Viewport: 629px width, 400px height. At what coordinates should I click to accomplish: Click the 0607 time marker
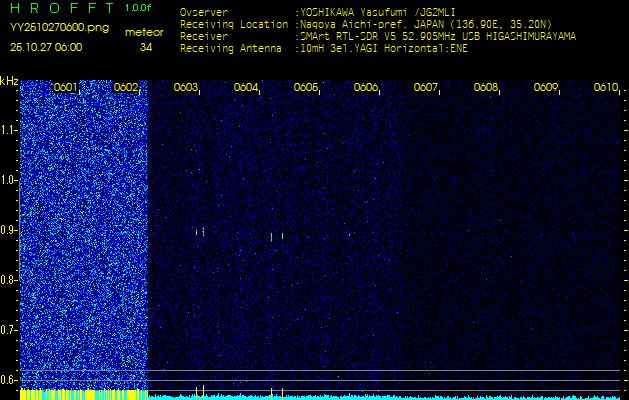tap(426, 87)
